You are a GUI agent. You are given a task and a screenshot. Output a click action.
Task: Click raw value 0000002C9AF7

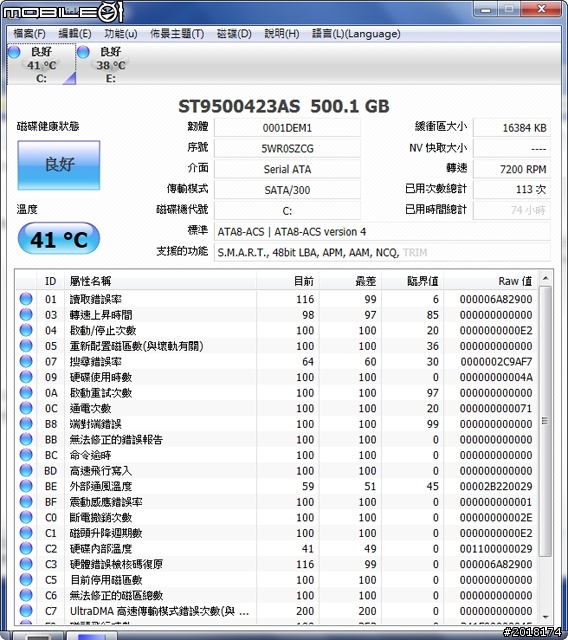point(496,362)
